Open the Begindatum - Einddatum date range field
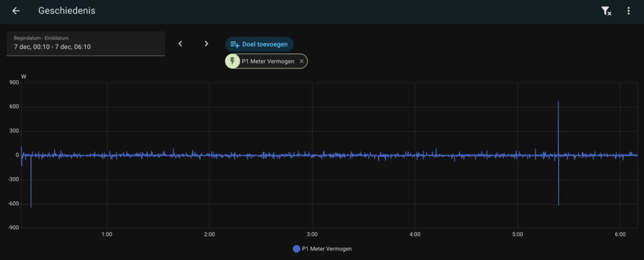 [86, 43]
